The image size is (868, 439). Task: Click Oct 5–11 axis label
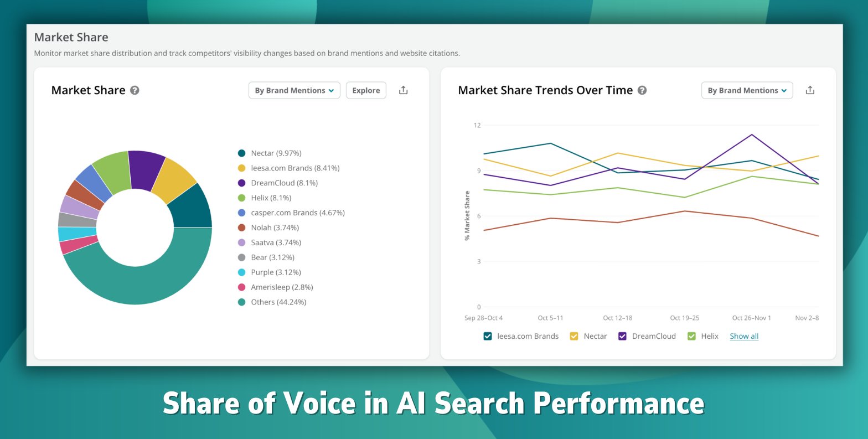click(x=551, y=318)
